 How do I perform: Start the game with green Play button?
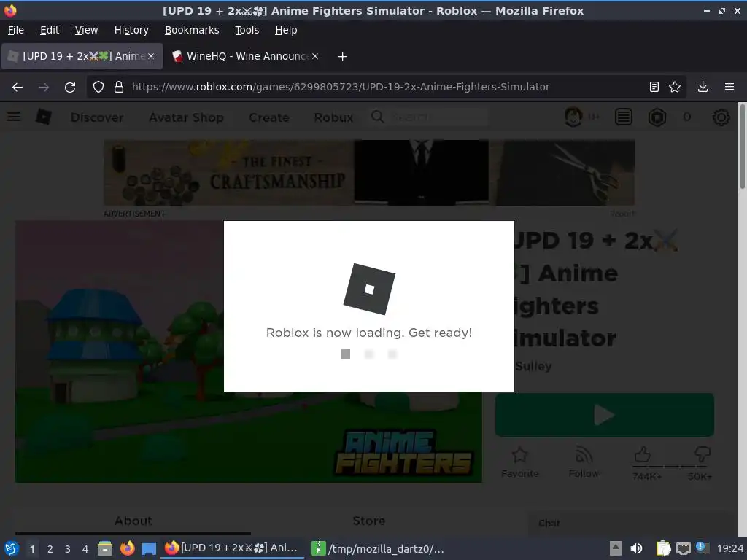point(605,415)
